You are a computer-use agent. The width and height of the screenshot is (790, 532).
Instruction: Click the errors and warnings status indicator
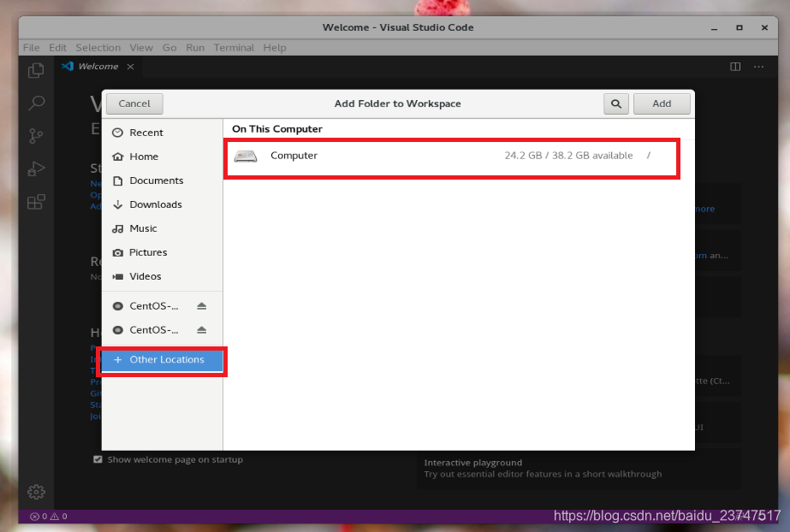[49, 517]
